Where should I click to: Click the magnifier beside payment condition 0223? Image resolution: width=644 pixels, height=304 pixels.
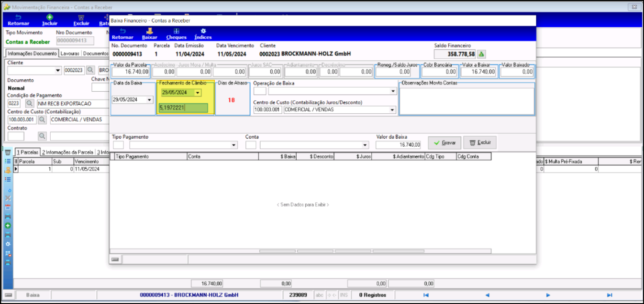pyautogui.click(x=30, y=103)
